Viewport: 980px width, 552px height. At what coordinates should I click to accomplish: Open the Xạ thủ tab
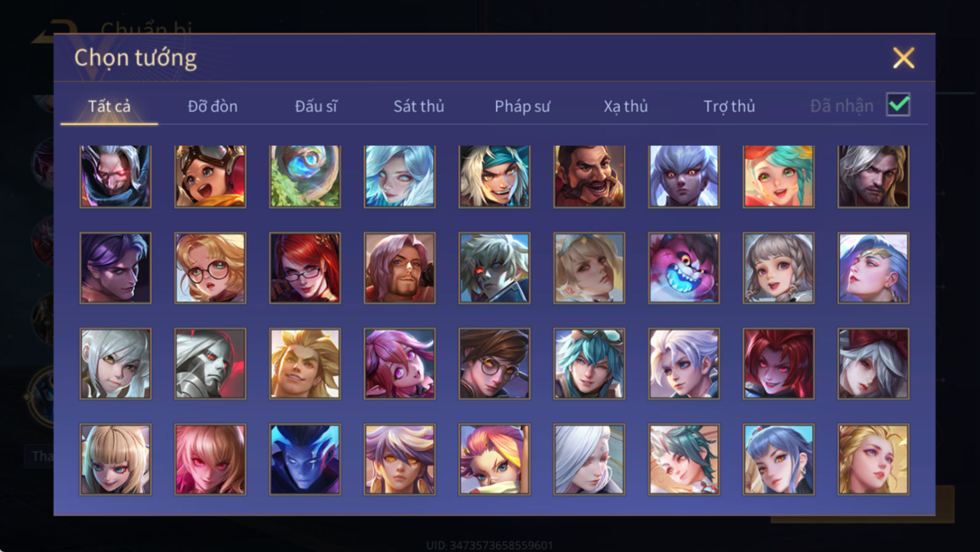pyautogui.click(x=625, y=106)
